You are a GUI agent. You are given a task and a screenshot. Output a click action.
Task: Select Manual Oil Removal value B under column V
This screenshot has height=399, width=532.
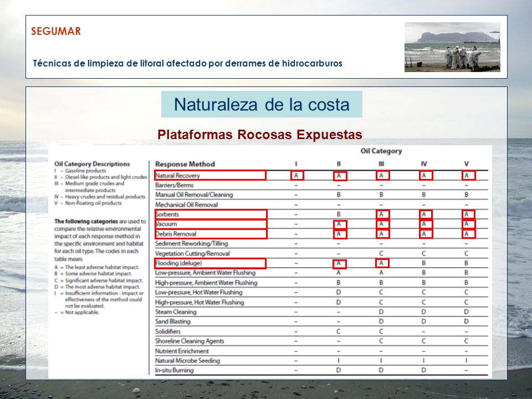point(467,195)
